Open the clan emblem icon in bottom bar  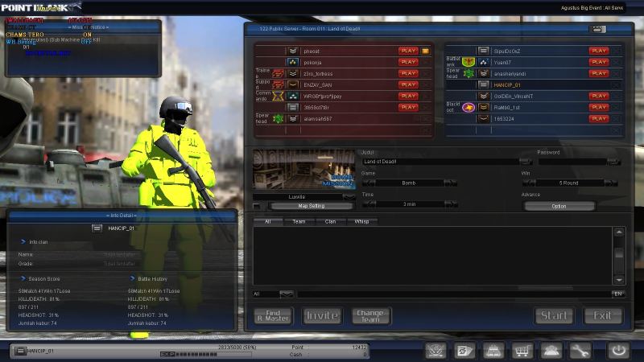(436, 351)
